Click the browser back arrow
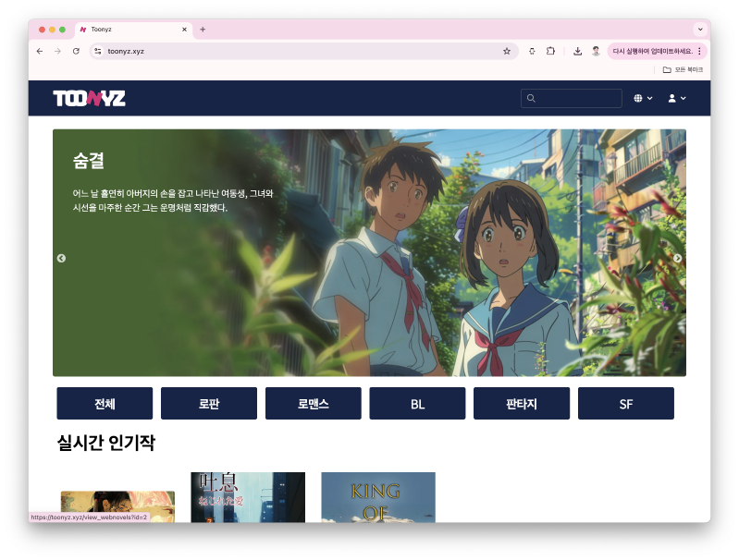Image resolution: width=739 pixels, height=560 pixels. pyautogui.click(x=40, y=52)
